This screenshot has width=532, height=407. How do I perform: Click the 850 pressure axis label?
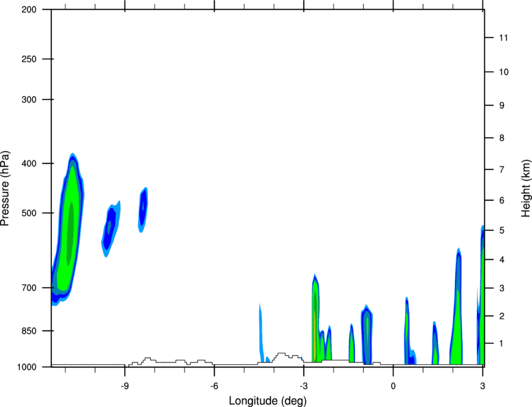point(29,331)
